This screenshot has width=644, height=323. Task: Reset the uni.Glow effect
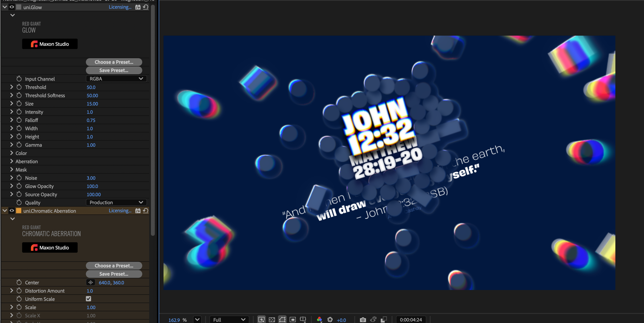(146, 7)
